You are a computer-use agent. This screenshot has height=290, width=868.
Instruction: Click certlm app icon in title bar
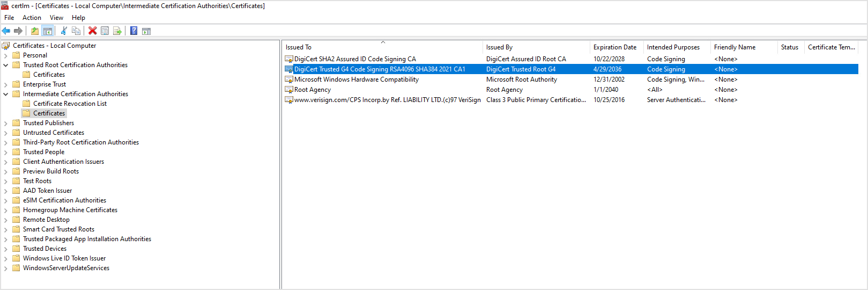[x=5, y=6]
